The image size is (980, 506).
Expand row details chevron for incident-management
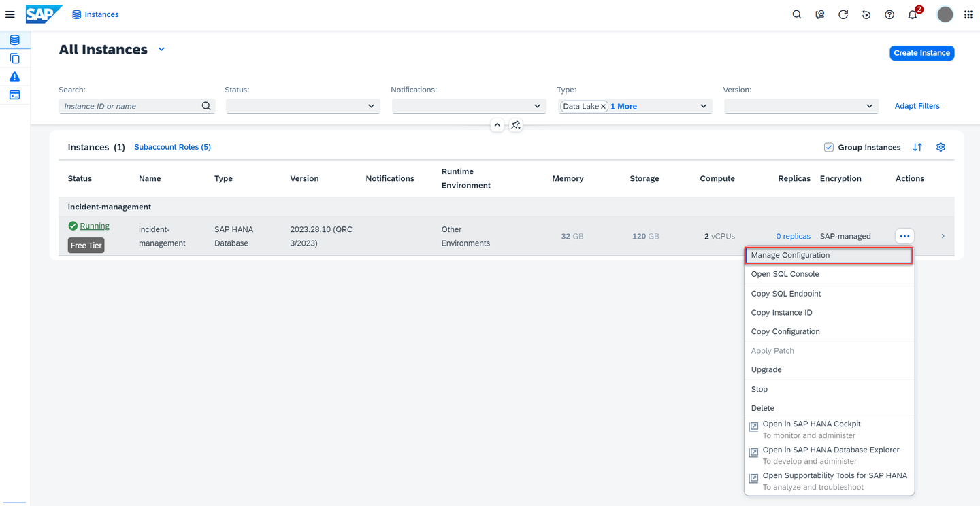tap(943, 236)
